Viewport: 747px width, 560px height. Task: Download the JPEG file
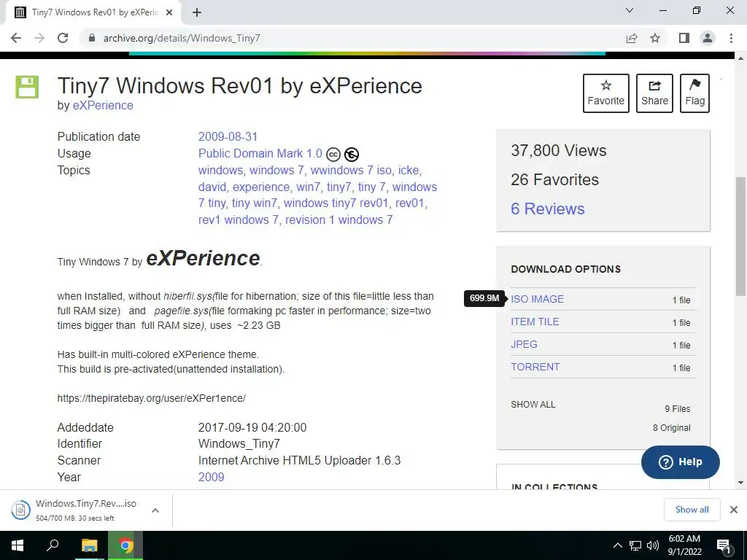point(524,344)
